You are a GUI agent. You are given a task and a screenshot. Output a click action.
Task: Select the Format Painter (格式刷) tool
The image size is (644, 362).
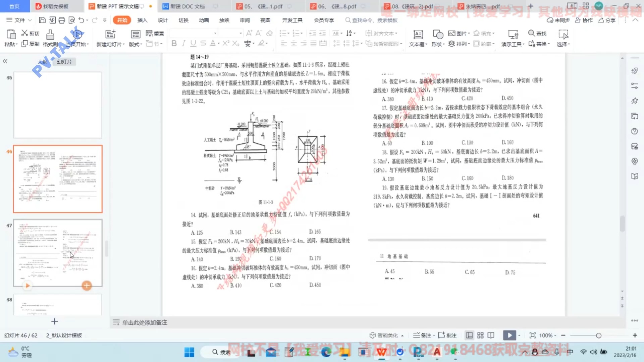(x=50, y=38)
